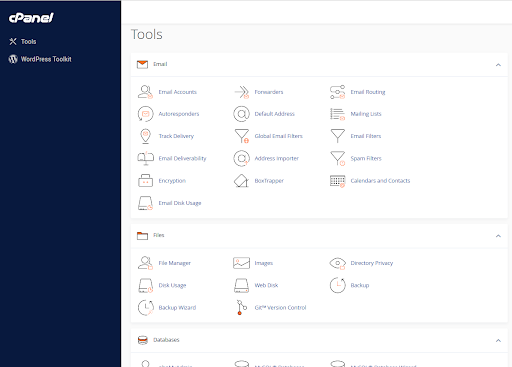Viewport: 512px width, 367px height.
Task: Open the Email Deliverability mailbox icon
Action: [x=146, y=158]
